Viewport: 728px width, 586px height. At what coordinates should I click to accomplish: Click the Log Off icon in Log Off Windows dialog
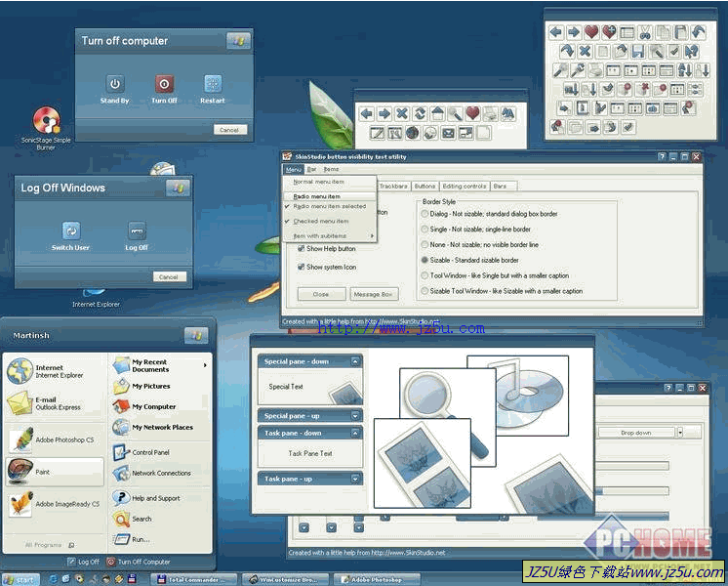[x=137, y=230]
